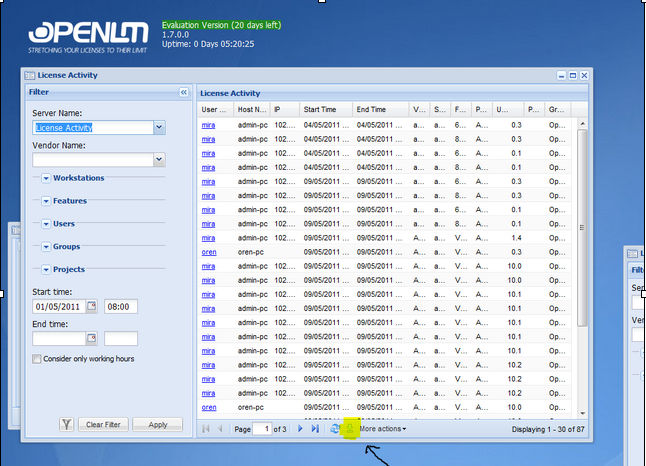This screenshot has width=646, height=466.
Task: Open the Server Name dropdown
Action: click(159, 127)
